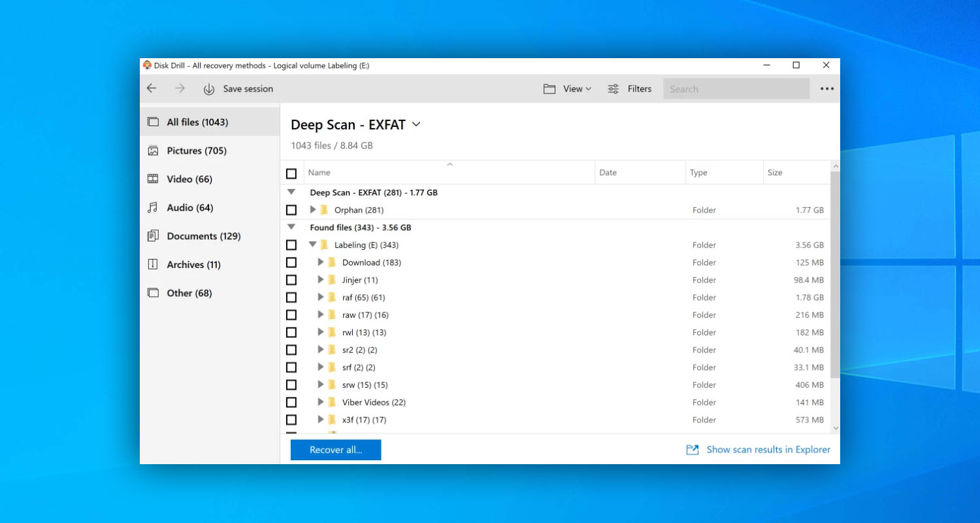The width and height of the screenshot is (980, 523).
Task: Click the View folder icon
Action: pos(549,89)
